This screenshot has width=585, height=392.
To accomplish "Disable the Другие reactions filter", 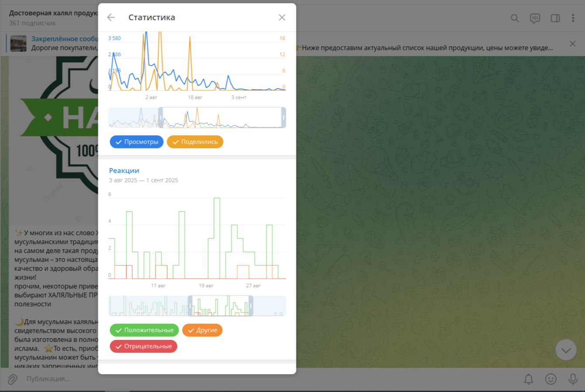I will [x=202, y=330].
